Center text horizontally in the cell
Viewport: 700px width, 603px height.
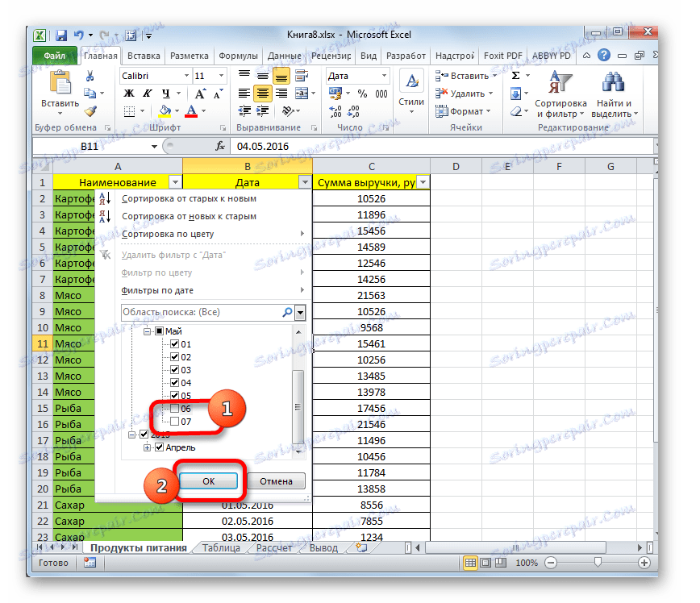click(263, 94)
